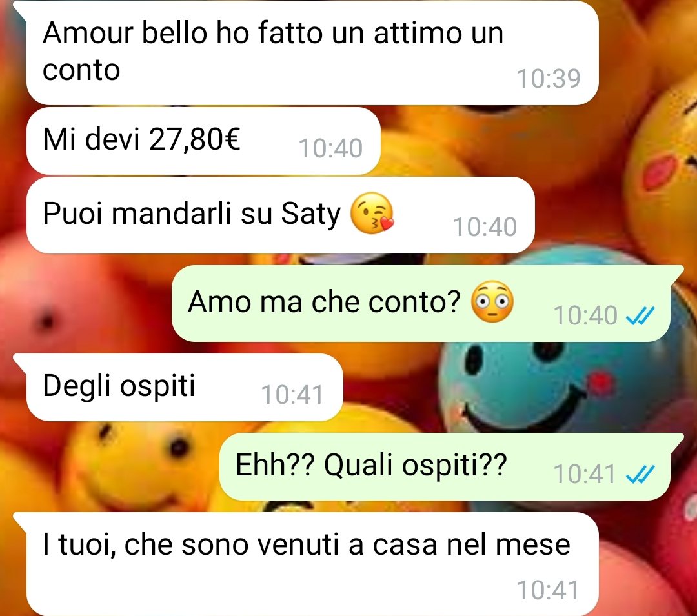The image size is (697, 616).
Task: Tap the read ticks beside 'Quali ospiti??'
Action: click(640, 475)
